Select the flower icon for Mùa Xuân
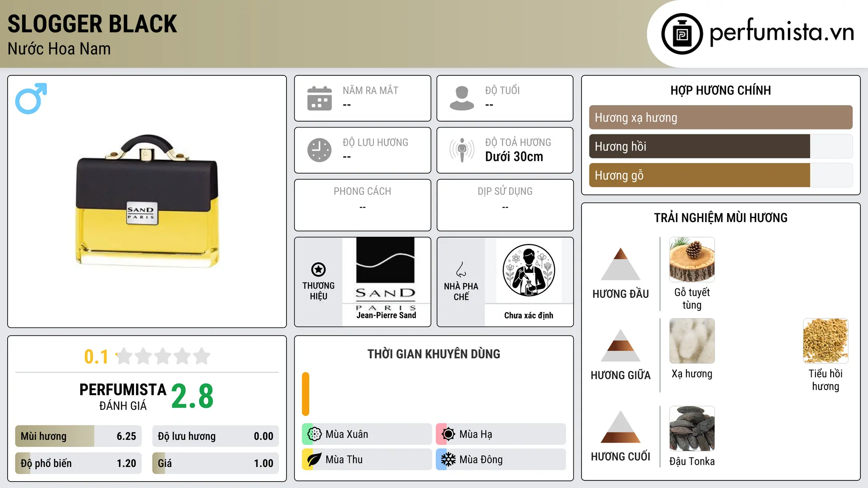 314,434
